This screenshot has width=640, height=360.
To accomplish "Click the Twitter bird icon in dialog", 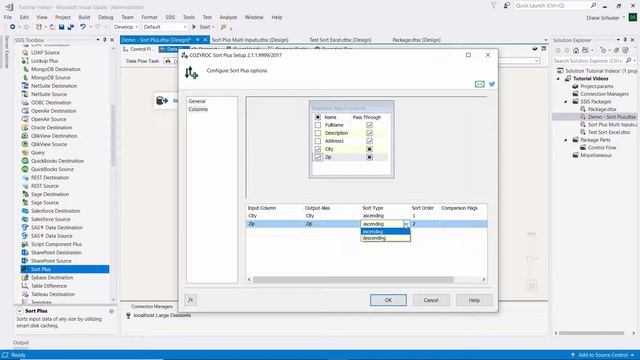I will (x=492, y=84).
